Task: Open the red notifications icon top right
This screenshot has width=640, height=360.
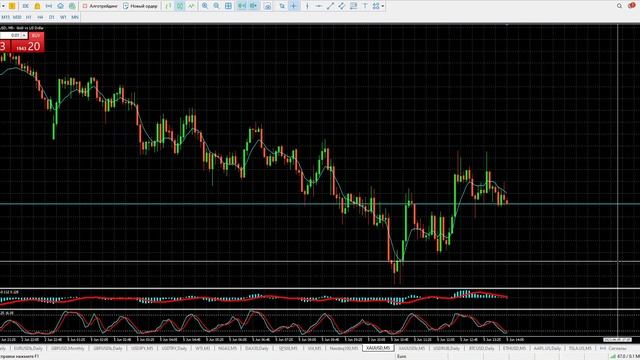Action: pos(631,6)
